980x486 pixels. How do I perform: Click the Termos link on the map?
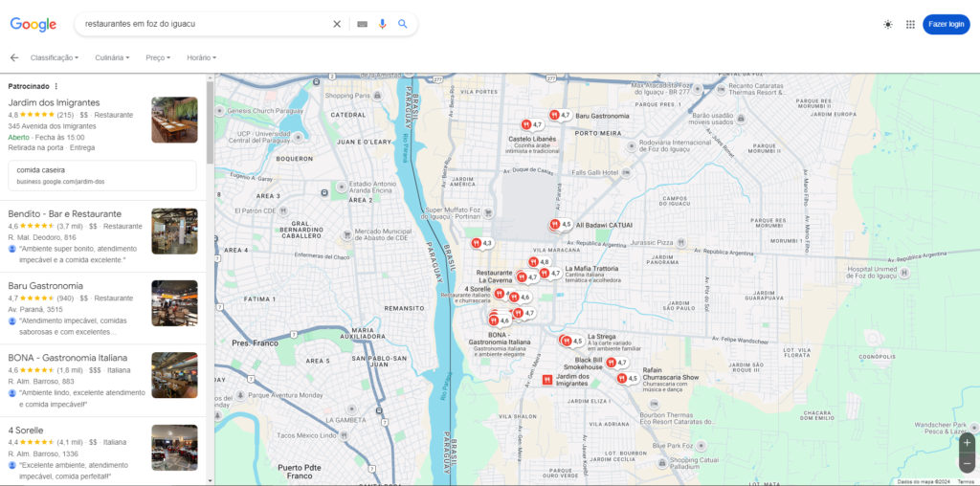965,481
